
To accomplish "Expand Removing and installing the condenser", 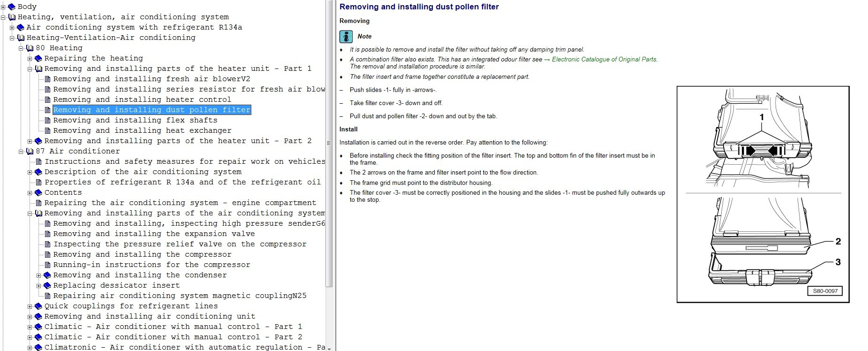I will pyautogui.click(x=39, y=275).
